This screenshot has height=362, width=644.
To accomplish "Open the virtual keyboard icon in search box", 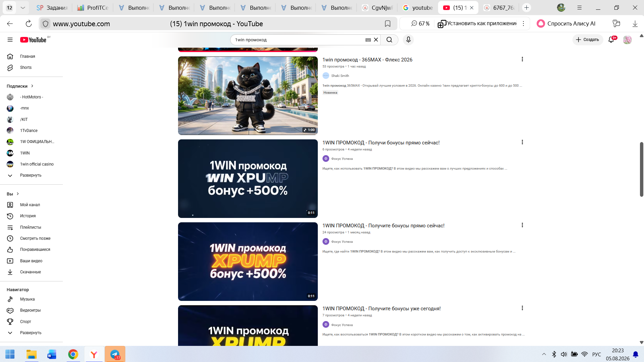I will coord(368,40).
